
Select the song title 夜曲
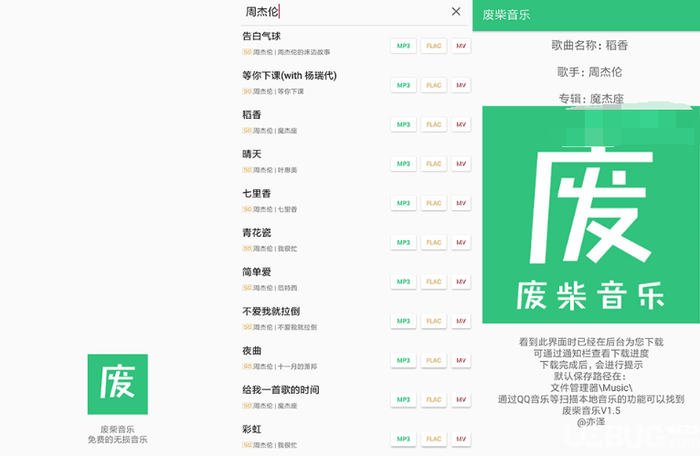(x=251, y=351)
